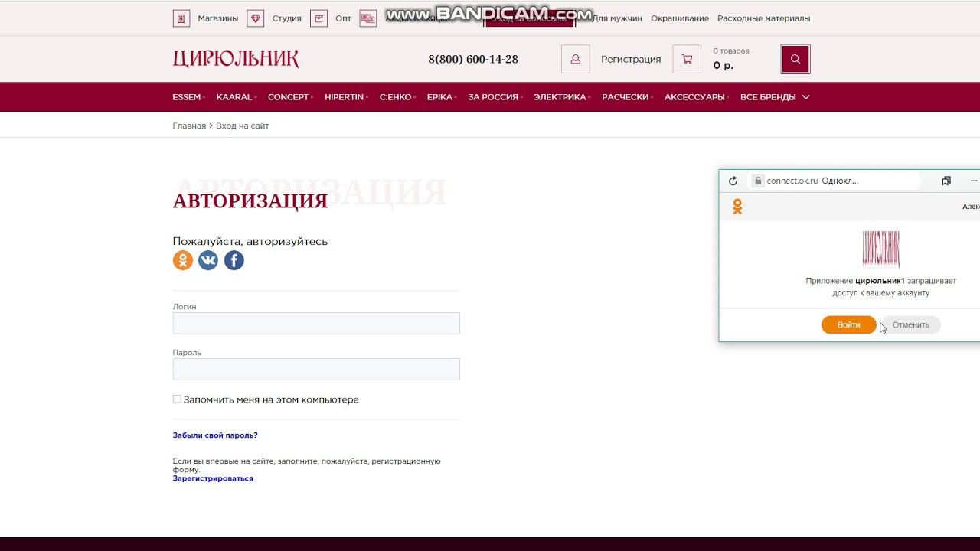The width and height of the screenshot is (980, 551).
Task: Reload the connect.ok.ru popup page
Action: click(x=733, y=181)
